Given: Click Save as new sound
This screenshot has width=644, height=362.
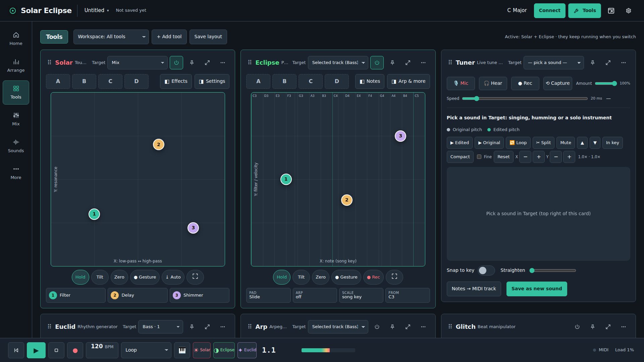Looking at the screenshot, I should 537,289.
